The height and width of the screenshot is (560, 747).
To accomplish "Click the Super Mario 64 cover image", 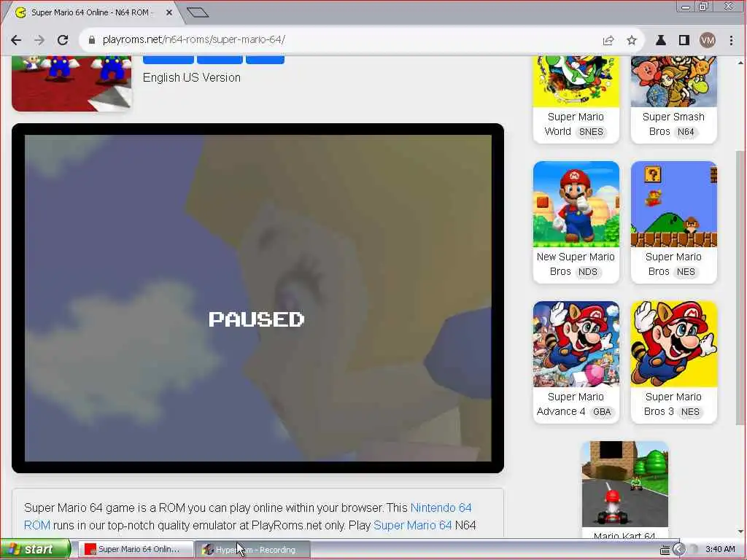I will click(x=71, y=83).
